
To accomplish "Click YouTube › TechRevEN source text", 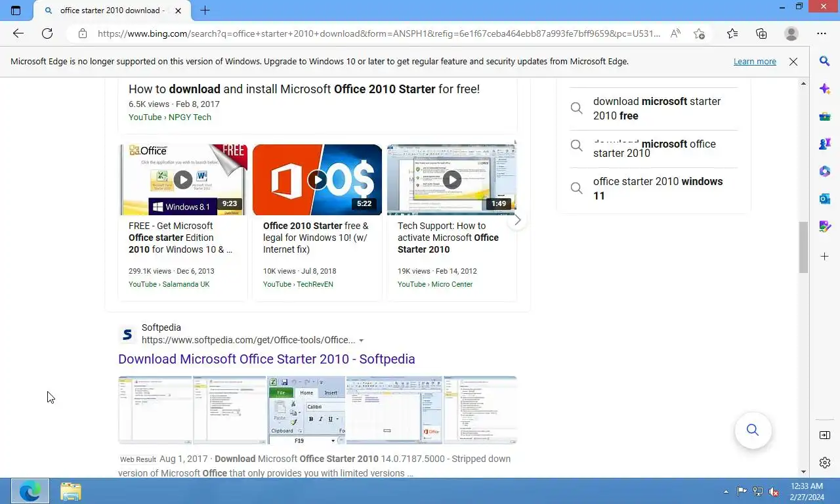I will click(x=298, y=284).
